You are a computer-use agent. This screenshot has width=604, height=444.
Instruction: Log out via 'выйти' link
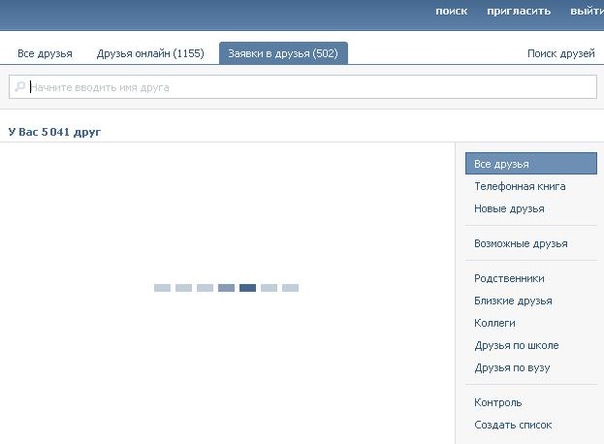click(586, 11)
